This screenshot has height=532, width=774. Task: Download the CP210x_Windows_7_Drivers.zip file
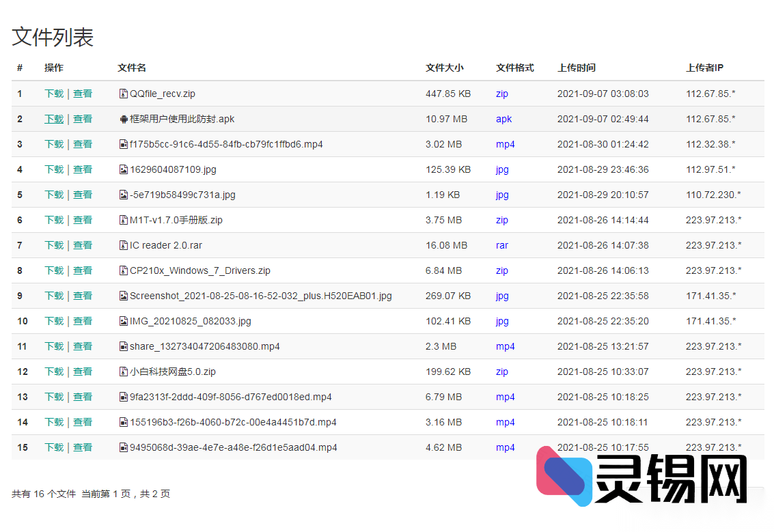(53, 270)
